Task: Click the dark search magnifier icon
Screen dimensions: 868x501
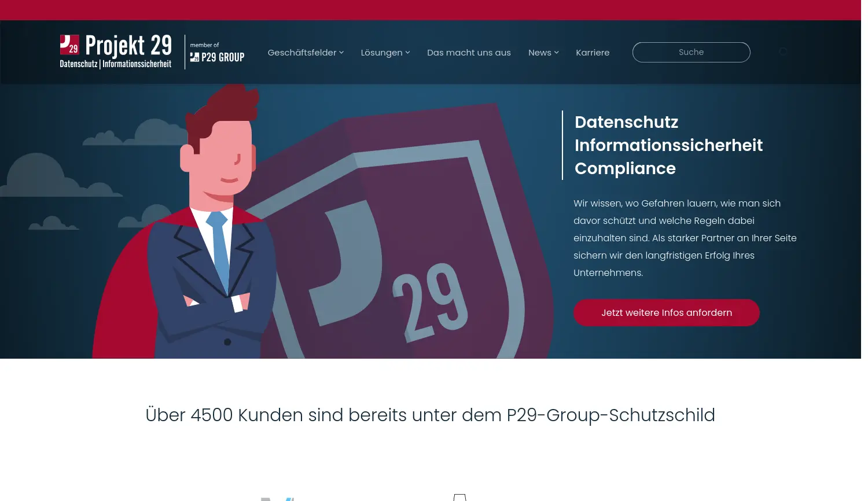Action: coord(783,52)
